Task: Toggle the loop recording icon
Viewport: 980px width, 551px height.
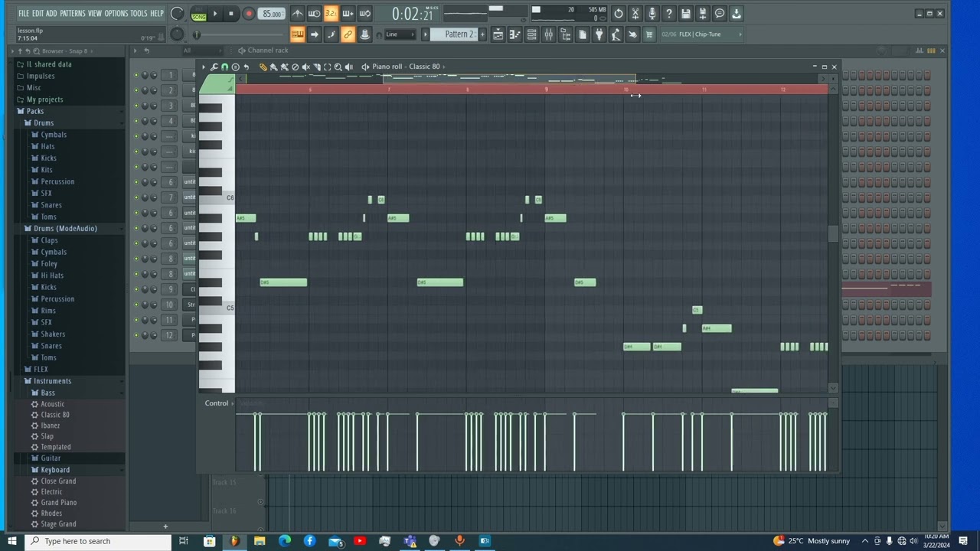Action: click(x=364, y=14)
